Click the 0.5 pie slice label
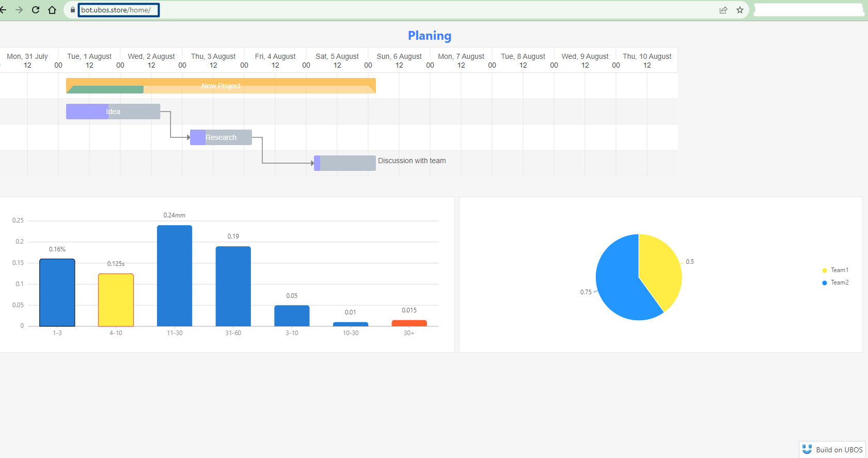This screenshot has height=458, width=868. [x=690, y=262]
